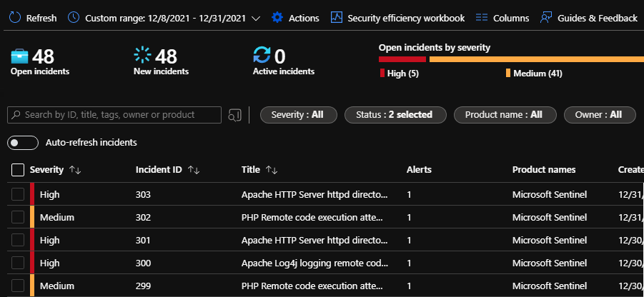Open incident 299 PHP Remote code title
The height and width of the screenshot is (297, 644).
click(x=312, y=286)
